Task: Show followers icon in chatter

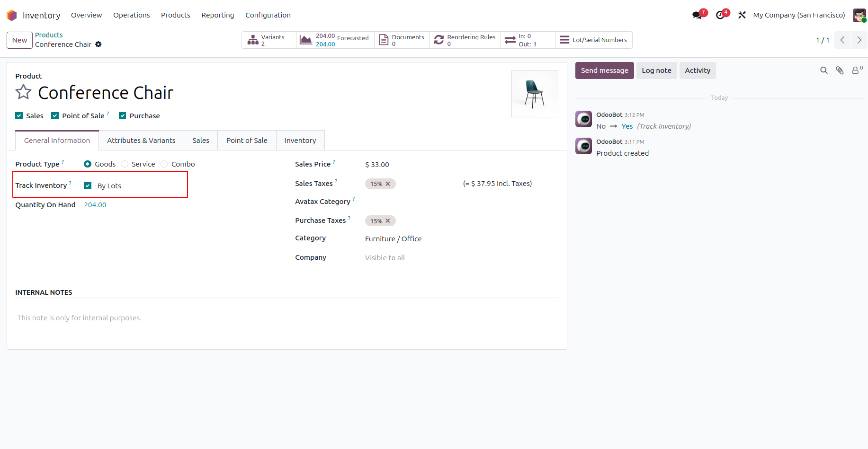Action: tap(857, 70)
